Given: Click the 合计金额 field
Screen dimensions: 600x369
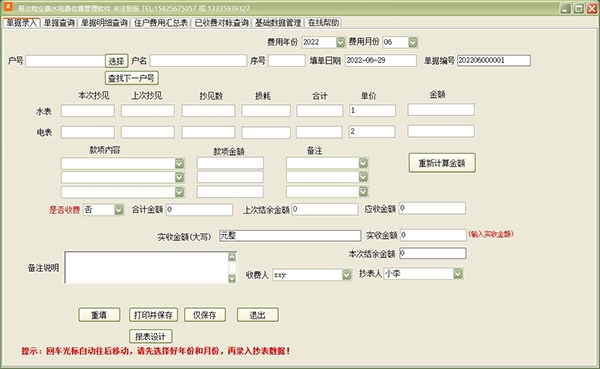Looking at the screenshot, I should pyautogui.click(x=199, y=209).
